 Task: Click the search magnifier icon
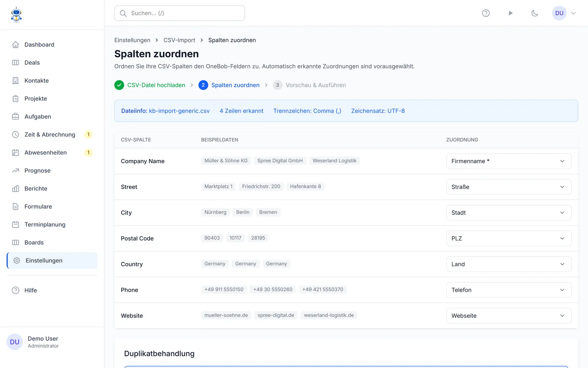[x=123, y=13]
